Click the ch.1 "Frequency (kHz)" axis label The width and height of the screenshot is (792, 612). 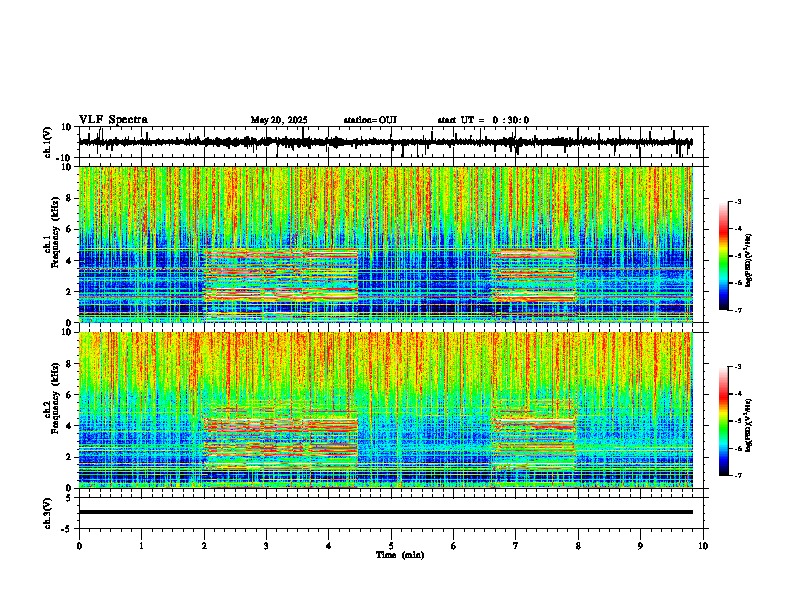pos(54,232)
